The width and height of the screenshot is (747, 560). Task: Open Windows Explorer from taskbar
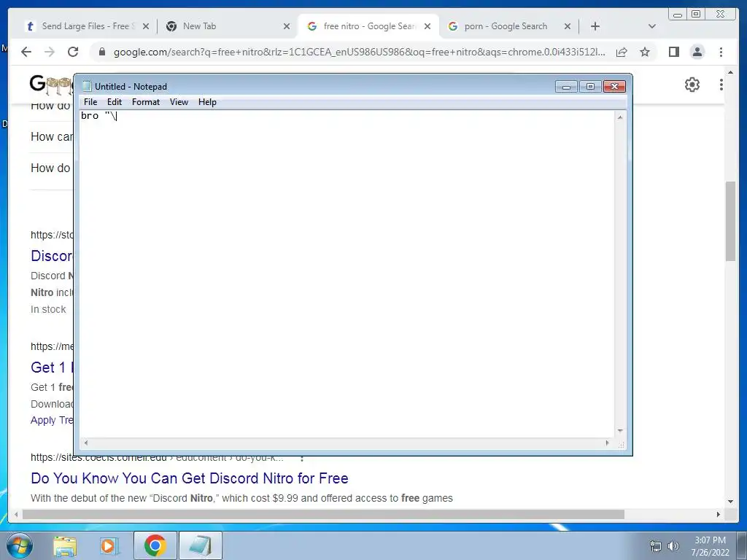tap(65, 545)
